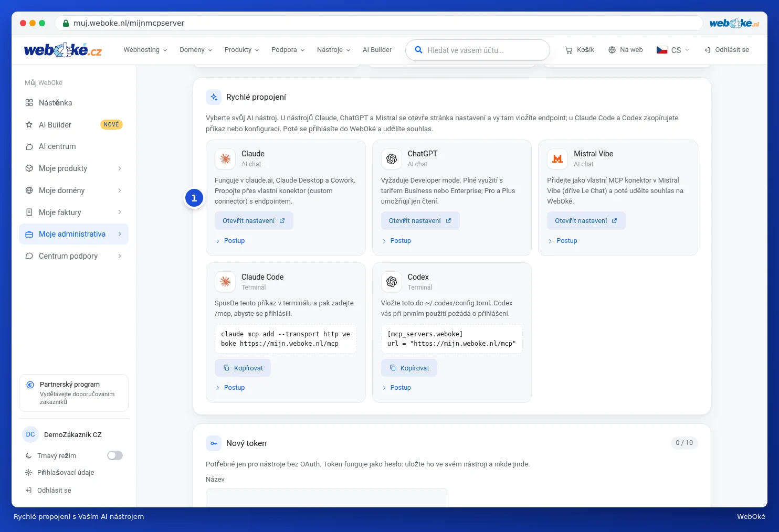The height and width of the screenshot is (532, 779).
Task: Click the Partnerský program card
Action: (x=73, y=393)
